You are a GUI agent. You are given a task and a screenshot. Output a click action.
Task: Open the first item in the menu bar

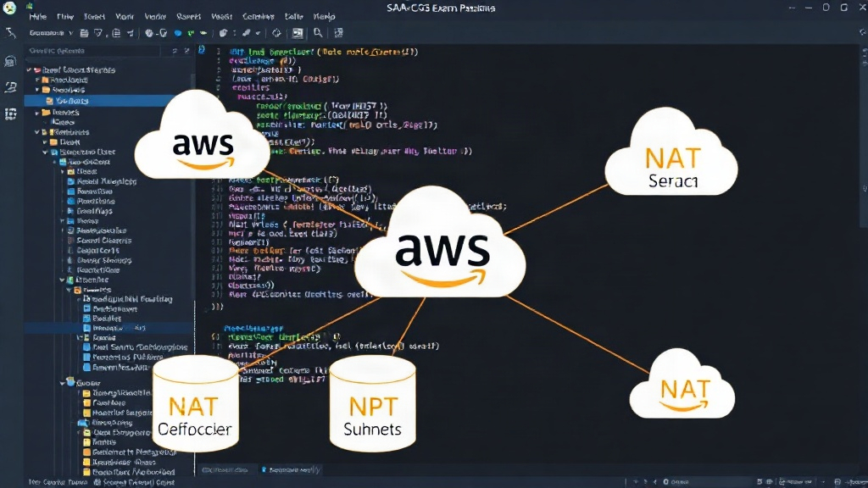click(x=37, y=17)
